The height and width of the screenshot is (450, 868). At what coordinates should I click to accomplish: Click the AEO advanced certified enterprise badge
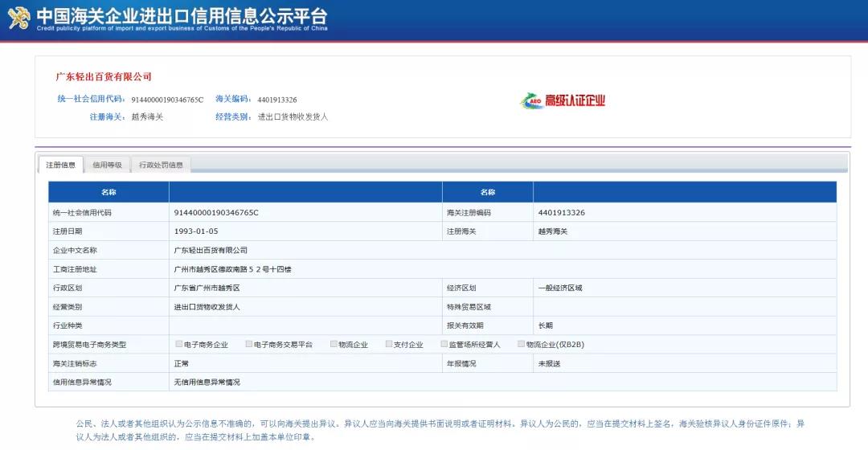tap(563, 100)
